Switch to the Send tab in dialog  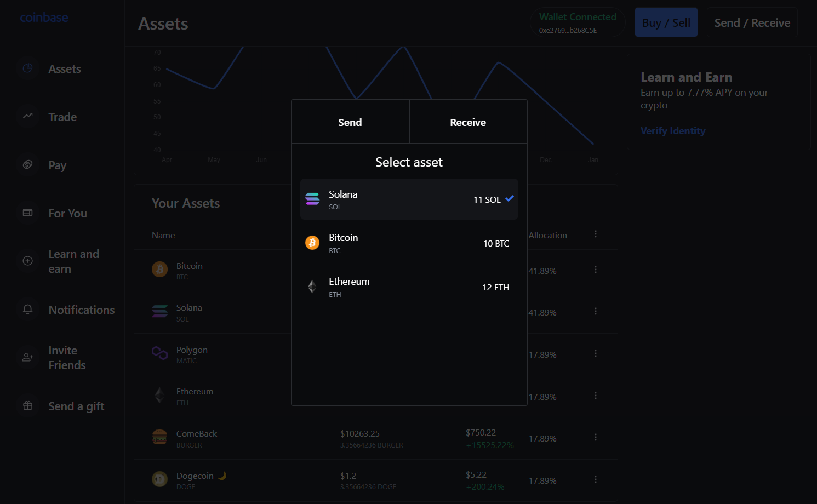pyautogui.click(x=350, y=122)
